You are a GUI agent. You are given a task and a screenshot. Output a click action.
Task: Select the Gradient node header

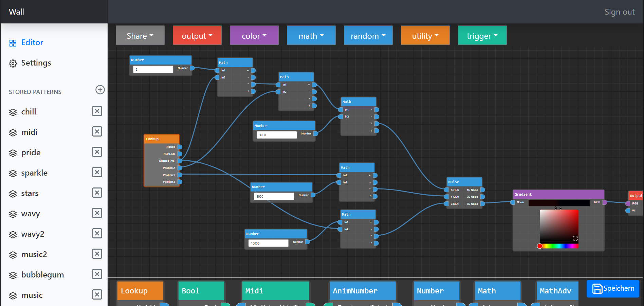pos(558,194)
